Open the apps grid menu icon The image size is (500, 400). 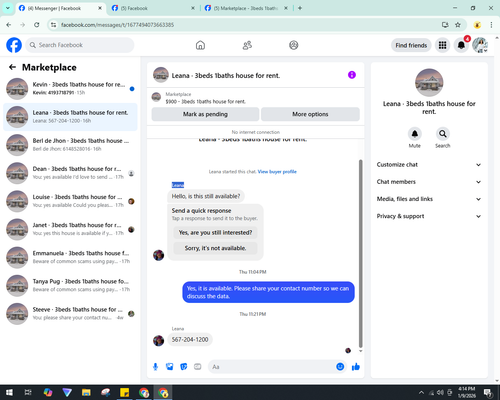point(442,45)
